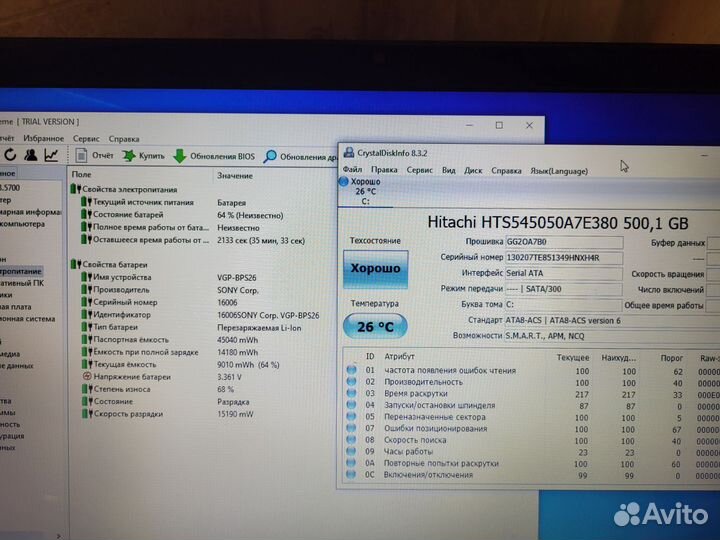The height and width of the screenshot is (540, 720).
Task: Select SMART row 02 Производительность
Action: [533, 382]
